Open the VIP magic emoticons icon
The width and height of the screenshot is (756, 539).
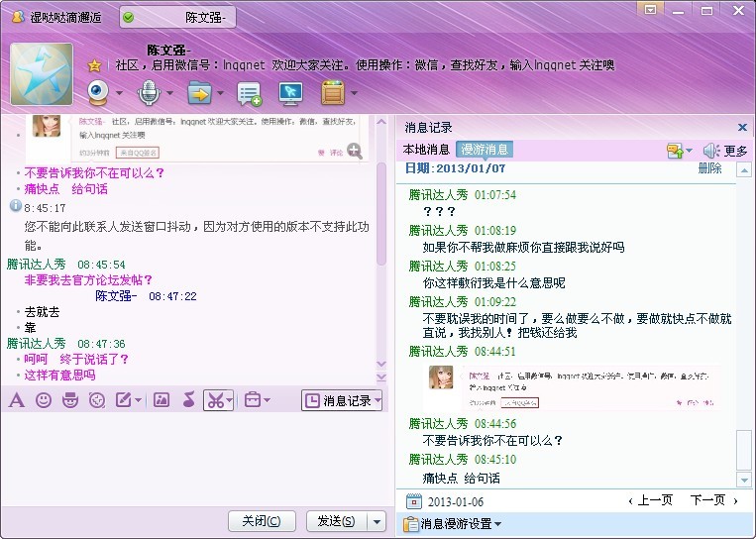[x=70, y=399]
